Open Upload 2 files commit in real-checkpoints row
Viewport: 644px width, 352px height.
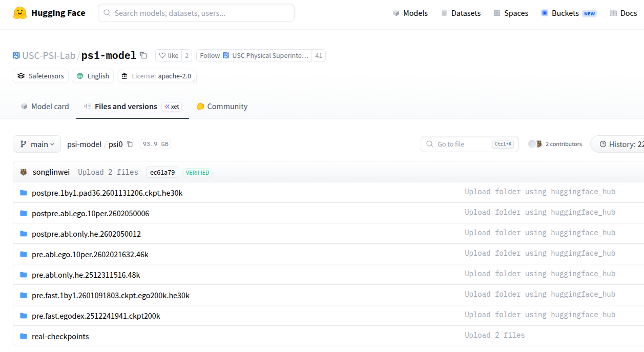(495, 335)
